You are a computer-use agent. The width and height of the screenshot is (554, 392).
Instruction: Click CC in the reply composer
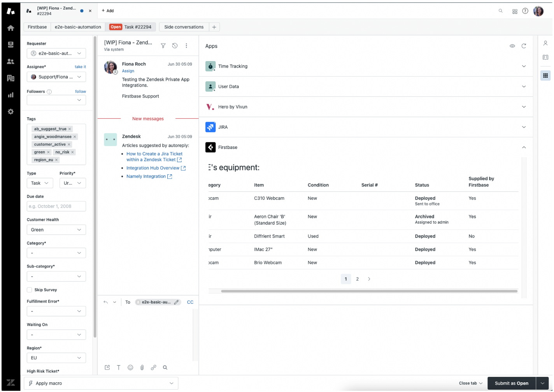(x=190, y=302)
